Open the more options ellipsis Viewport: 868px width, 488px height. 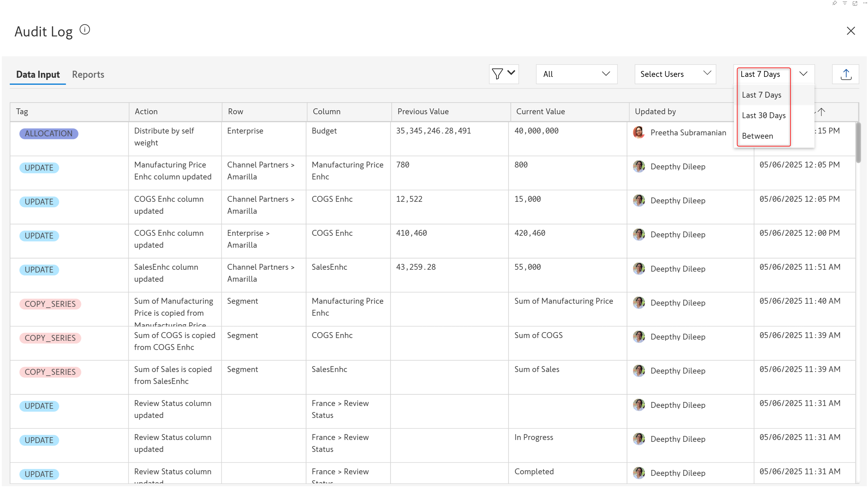click(x=864, y=3)
